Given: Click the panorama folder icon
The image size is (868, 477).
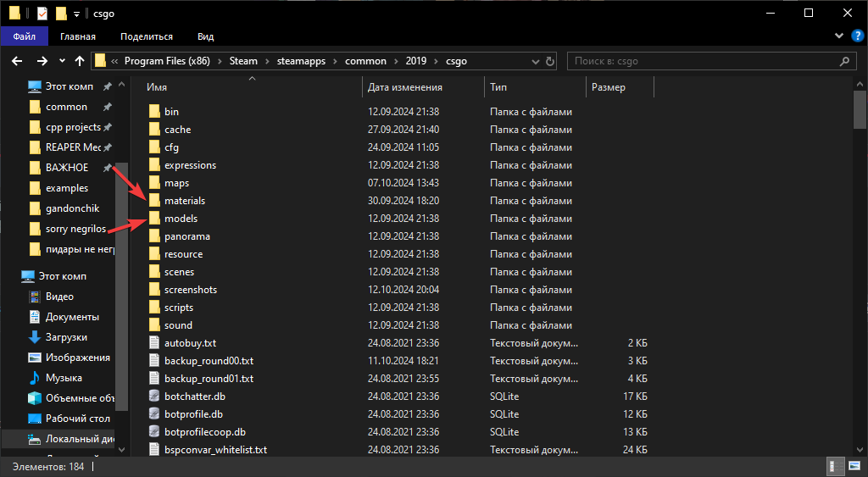Looking at the screenshot, I should click(154, 236).
